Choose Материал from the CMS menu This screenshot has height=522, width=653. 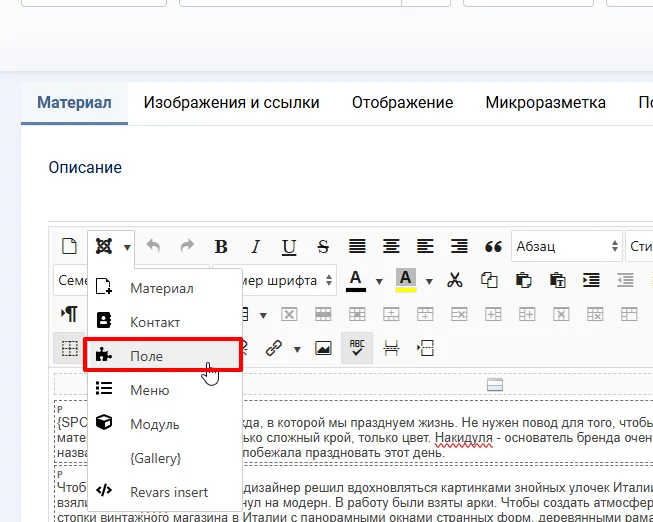[165, 288]
